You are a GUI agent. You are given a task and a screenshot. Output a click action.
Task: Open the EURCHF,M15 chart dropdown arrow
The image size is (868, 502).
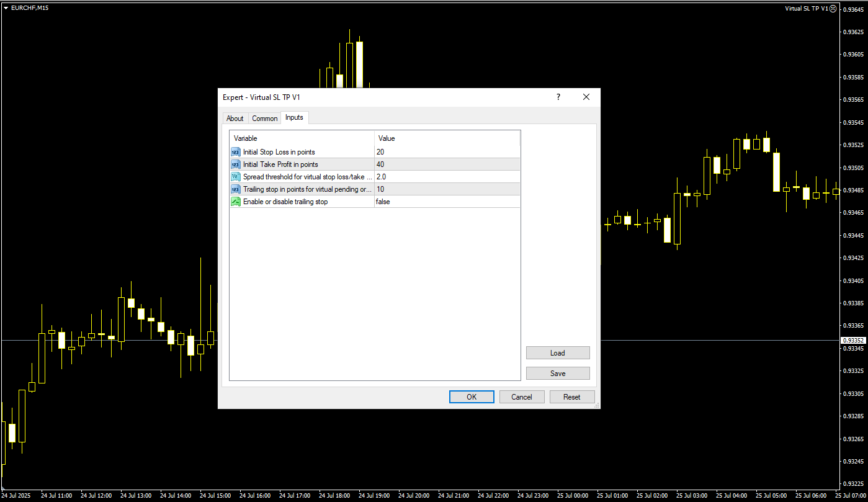(6, 8)
